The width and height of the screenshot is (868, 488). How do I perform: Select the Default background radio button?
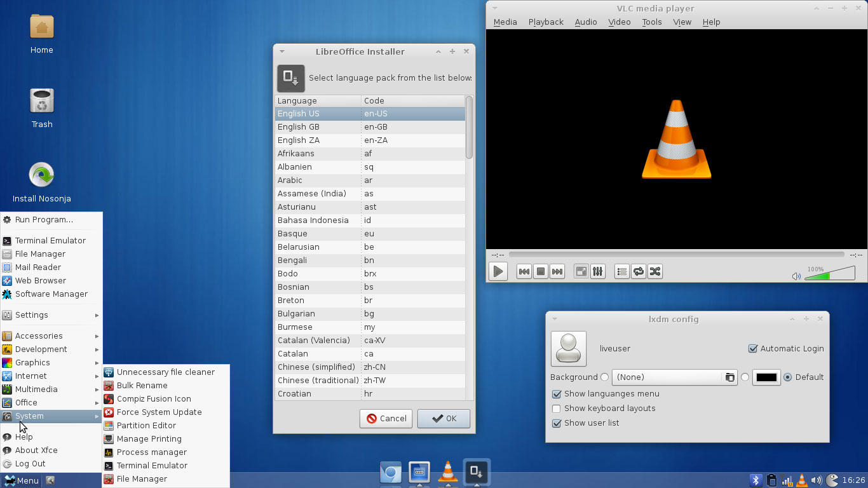point(788,377)
